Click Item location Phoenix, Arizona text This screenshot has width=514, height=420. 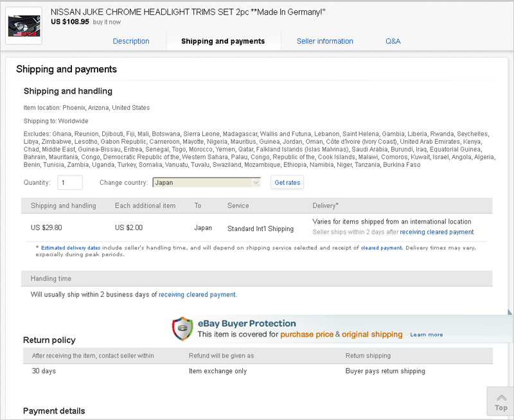tap(87, 108)
